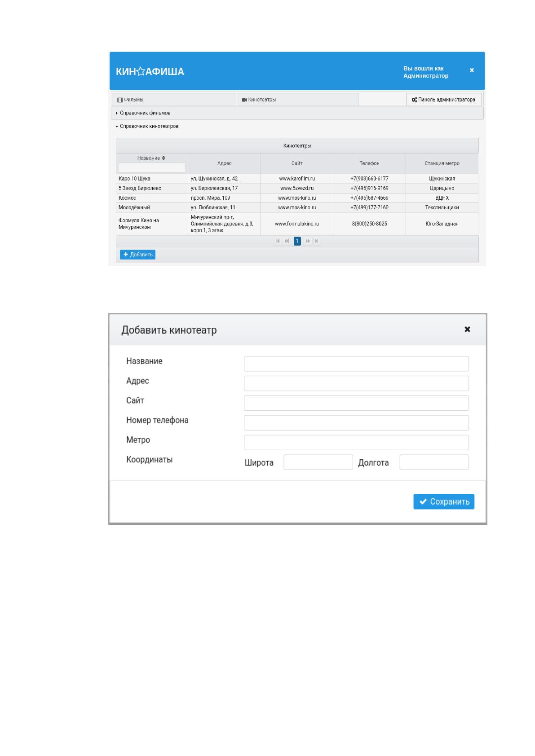Screen dimensions: 535x756
Task: Click the logout cross beside Администратор
Action: 472,70
